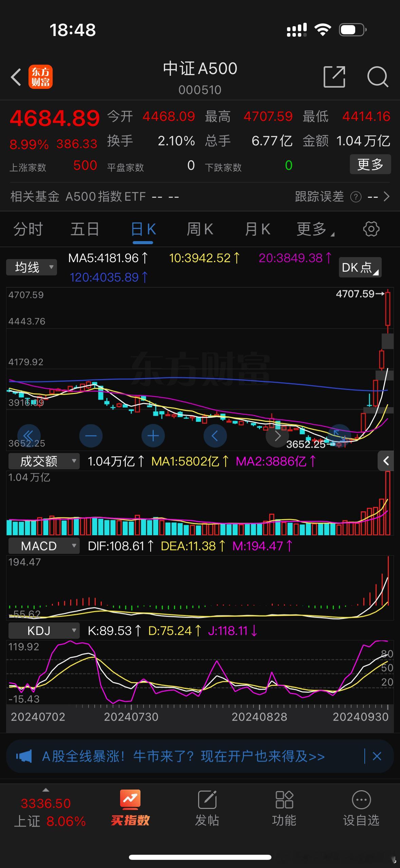Open 相关基金 A500指数ETF row
This screenshot has width=400, height=868.
[95, 197]
